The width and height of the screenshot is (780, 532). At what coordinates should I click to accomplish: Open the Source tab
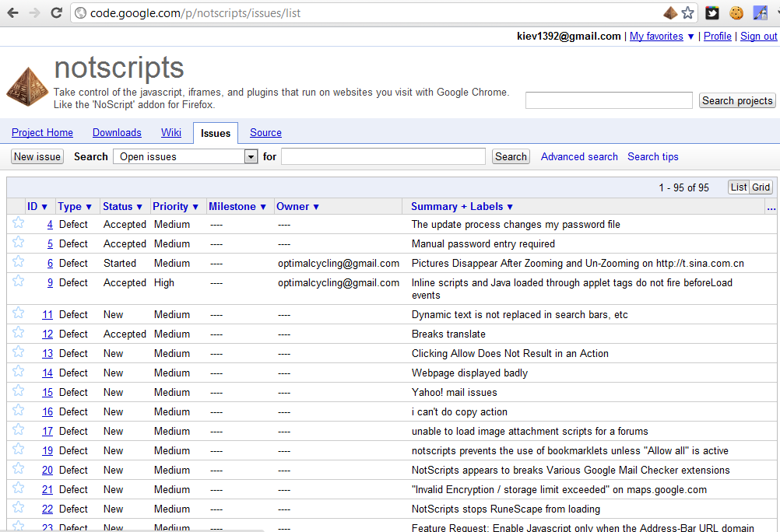(265, 132)
